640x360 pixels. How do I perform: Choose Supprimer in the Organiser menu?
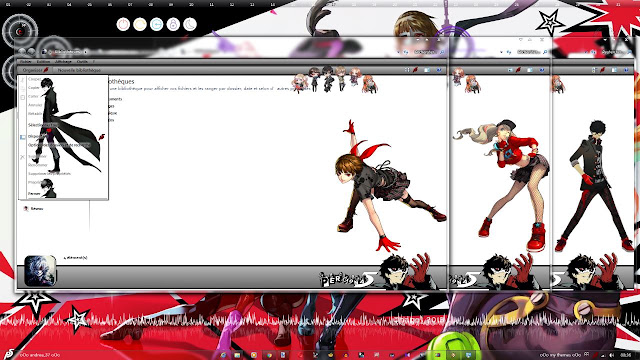click(38, 156)
